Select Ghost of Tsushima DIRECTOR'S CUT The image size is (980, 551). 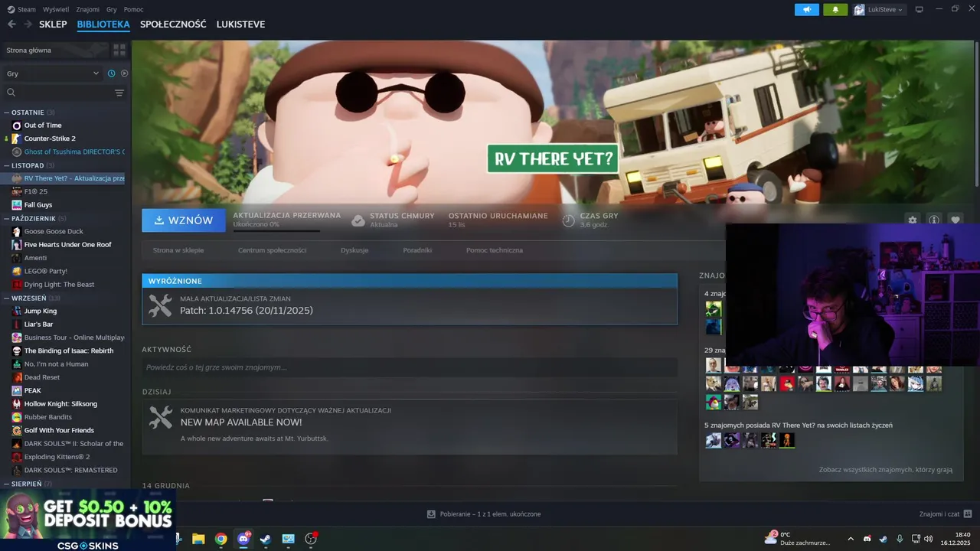(x=73, y=152)
